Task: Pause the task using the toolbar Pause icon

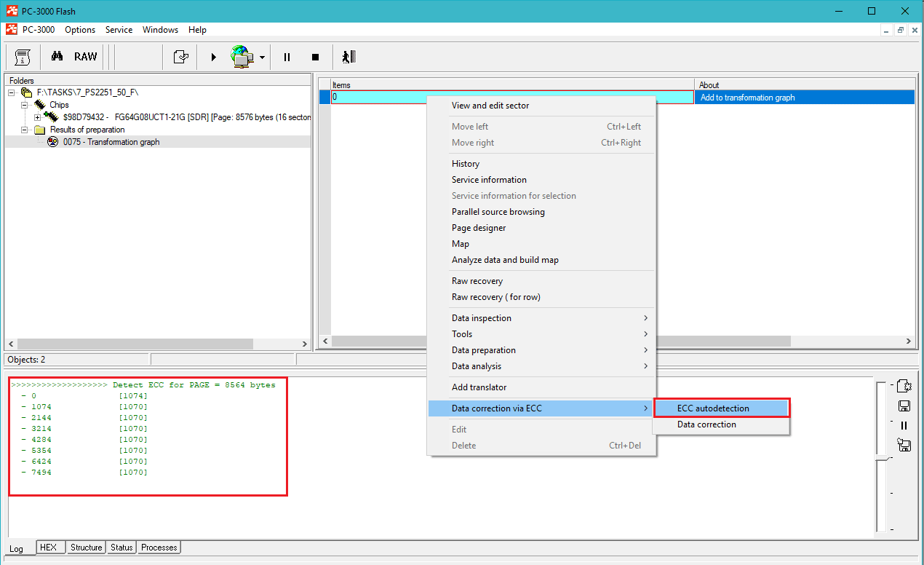Action: (x=287, y=57)
